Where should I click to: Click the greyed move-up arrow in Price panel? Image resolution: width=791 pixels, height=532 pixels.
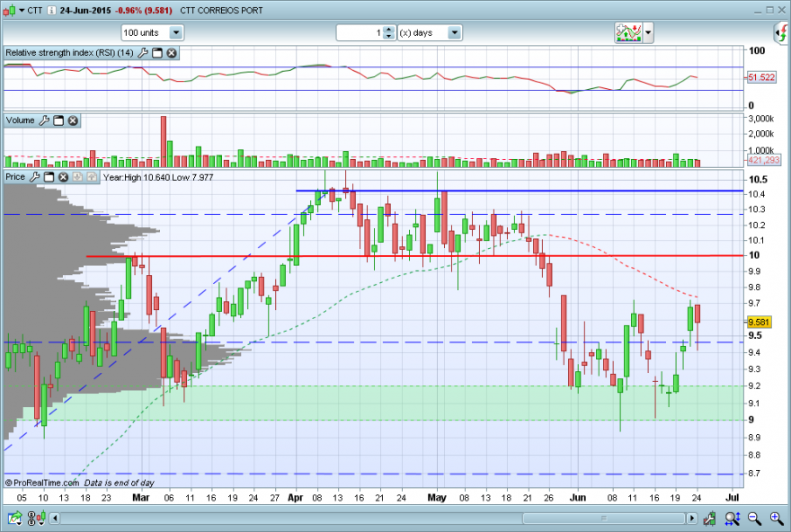coord(92,177)
